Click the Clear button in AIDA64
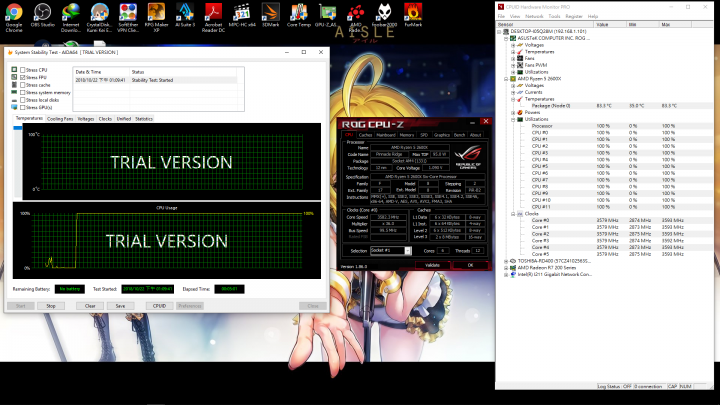The height and width of the screenshot is (405, 720). pyautogui.click(x=90, y=306)
